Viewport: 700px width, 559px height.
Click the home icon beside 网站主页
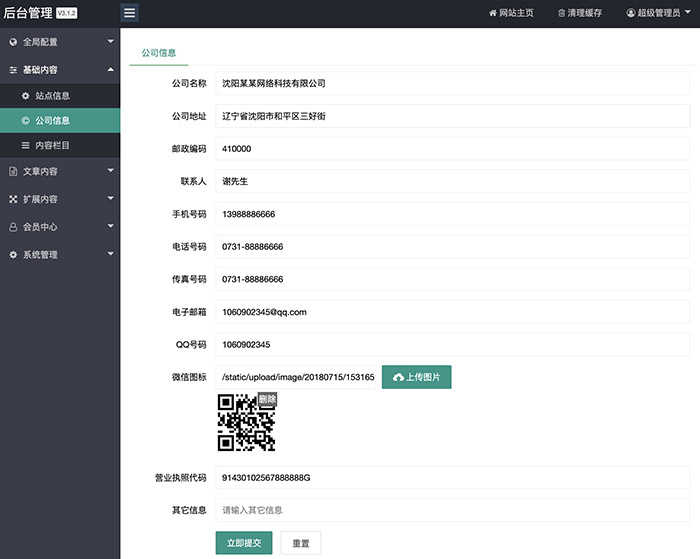[x=493, y=13]
